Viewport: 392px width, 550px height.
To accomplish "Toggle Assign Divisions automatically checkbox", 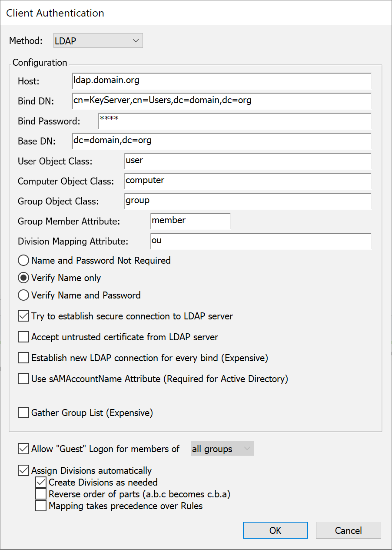I will coord(23,470).
